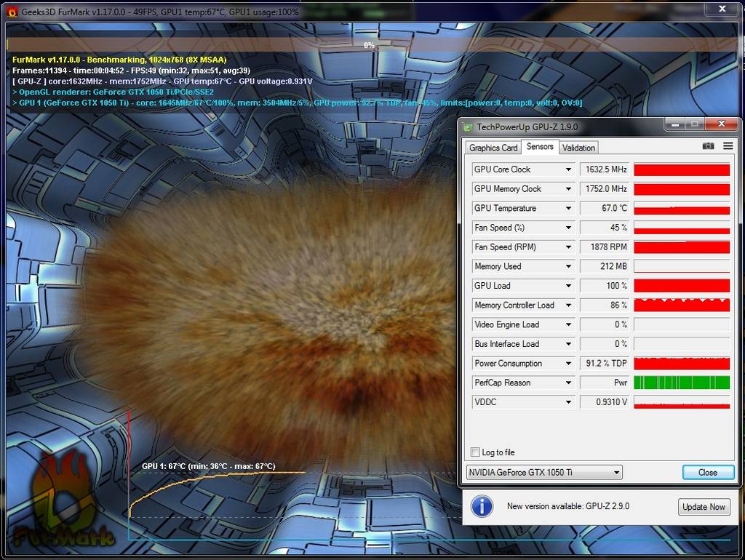Close the GPU-Z window with X

[x=721, y=124]
